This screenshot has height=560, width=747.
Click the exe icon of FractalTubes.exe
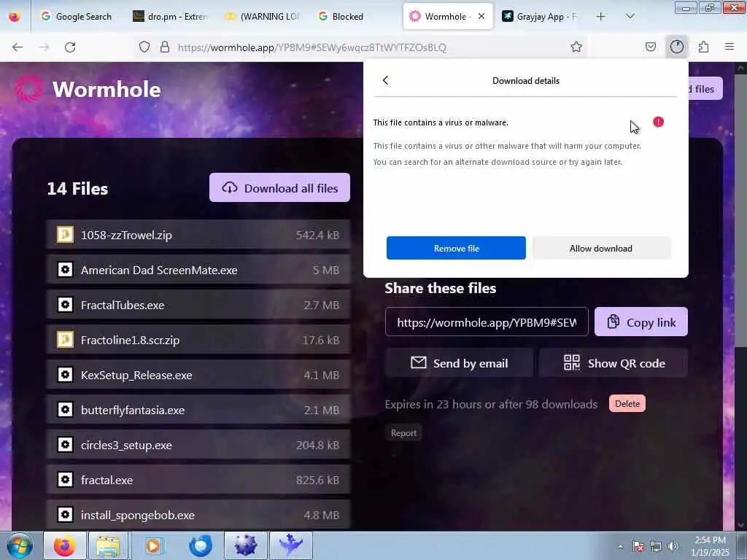[x=65, y=304]
